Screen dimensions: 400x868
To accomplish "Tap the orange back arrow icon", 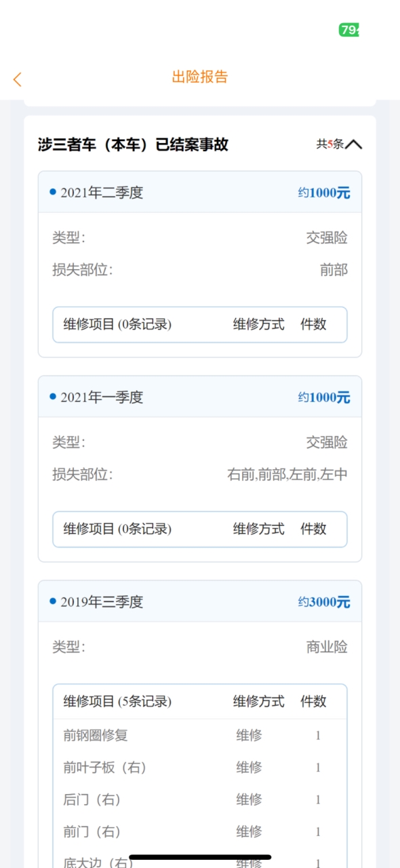I will click(x=18, y=79).
